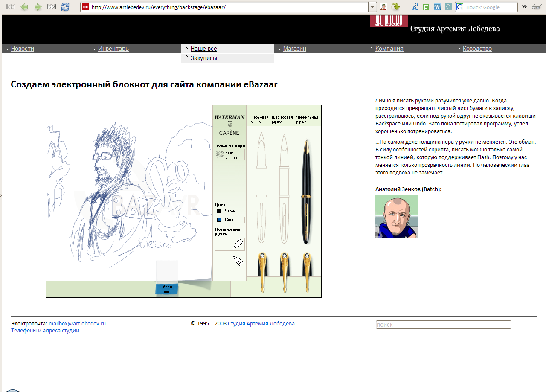Open the Google search engine selector
This screenshot has height=392, width=546.
coord(460,7)
